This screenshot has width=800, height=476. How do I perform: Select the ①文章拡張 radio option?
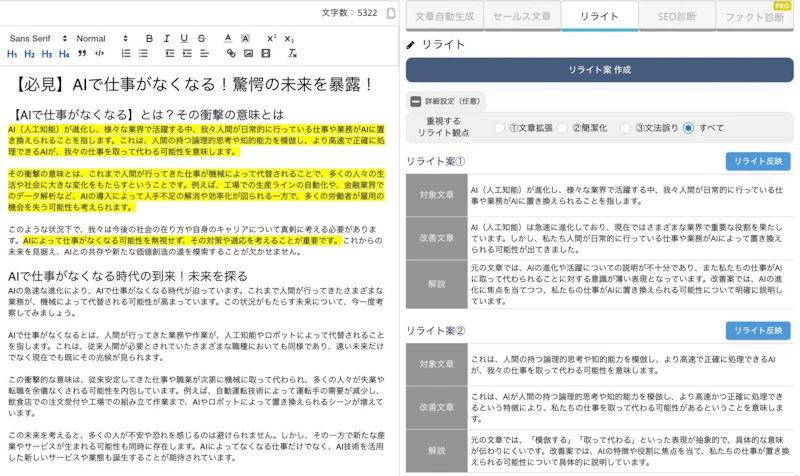pyautogui.click(x=499, y=128)
